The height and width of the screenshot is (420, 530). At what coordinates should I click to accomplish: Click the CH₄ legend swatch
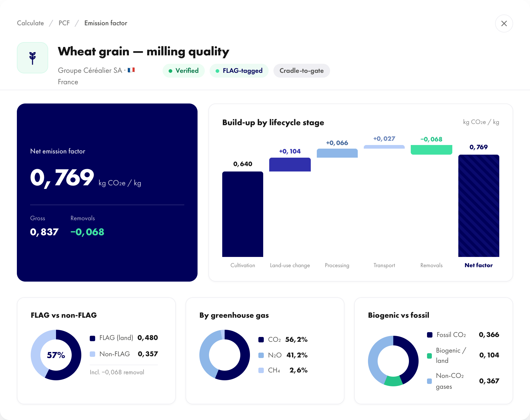[261, 370]
